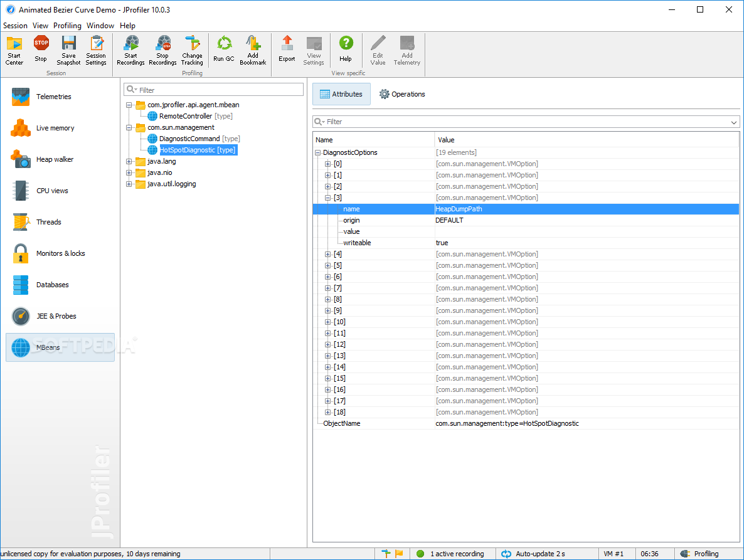Select the HeapDumpPath name row

coord(526,209)
